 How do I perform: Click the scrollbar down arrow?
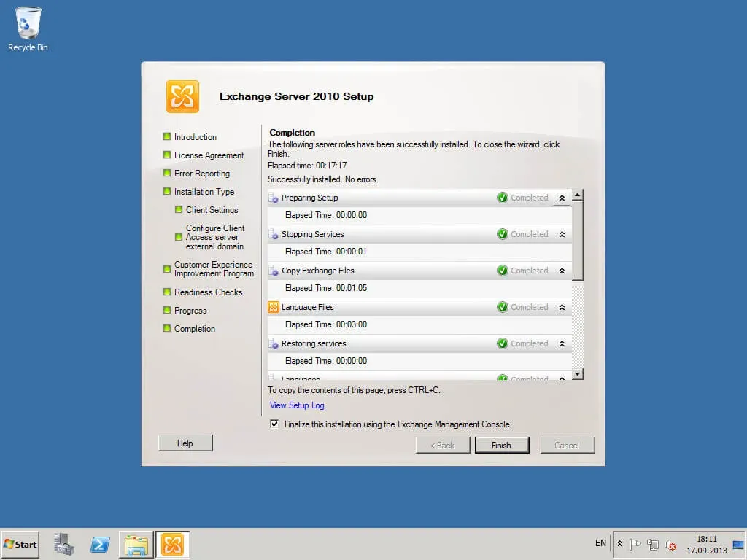point(578,374)
